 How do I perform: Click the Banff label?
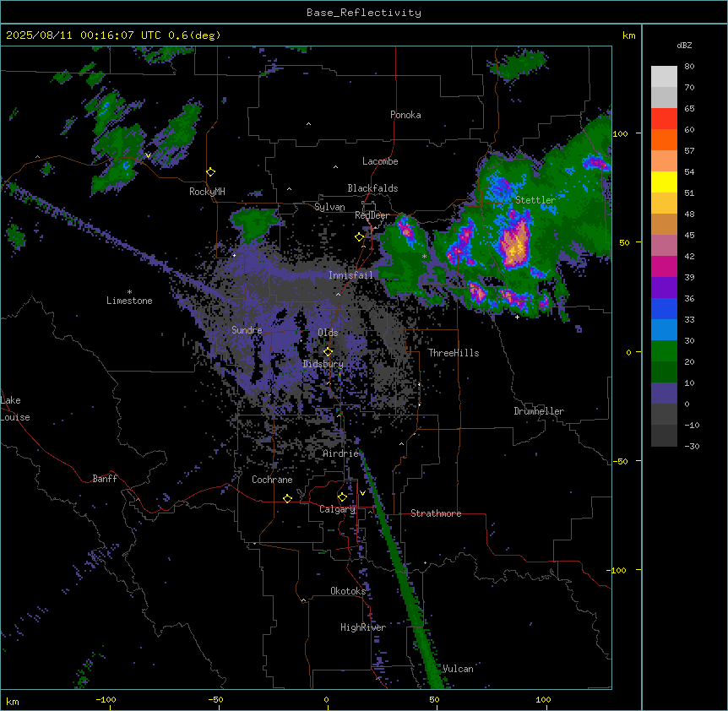[x=105, y=479]
